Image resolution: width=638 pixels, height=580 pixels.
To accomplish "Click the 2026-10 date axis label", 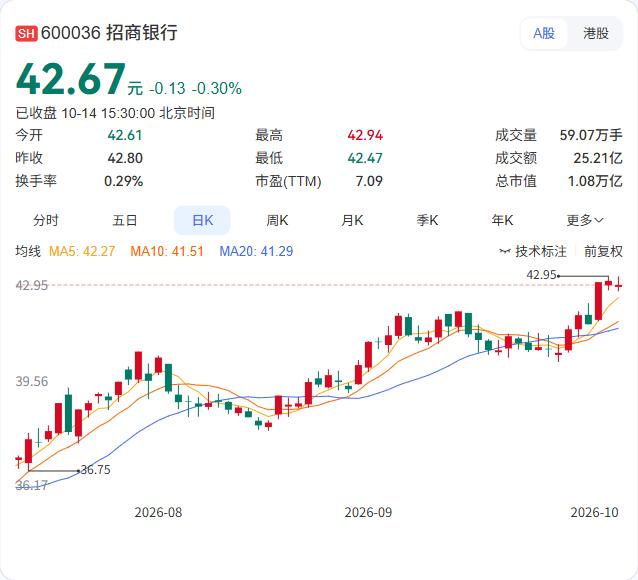I will tap(594, 512).
